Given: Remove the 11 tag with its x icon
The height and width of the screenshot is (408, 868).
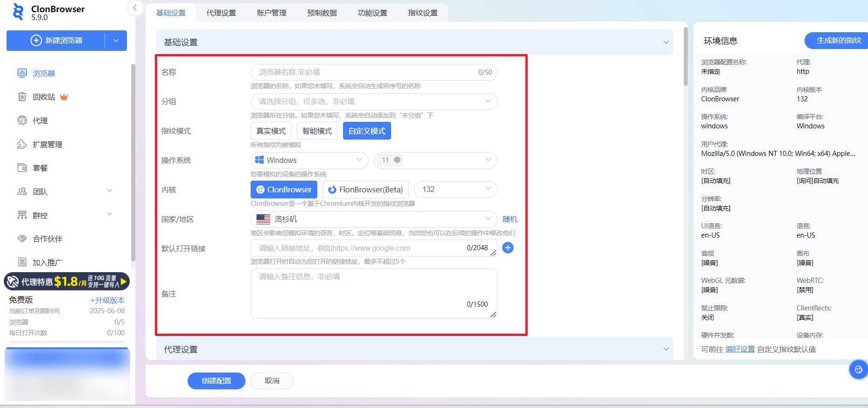Looking at the screenshot, I should coord(397,160).
